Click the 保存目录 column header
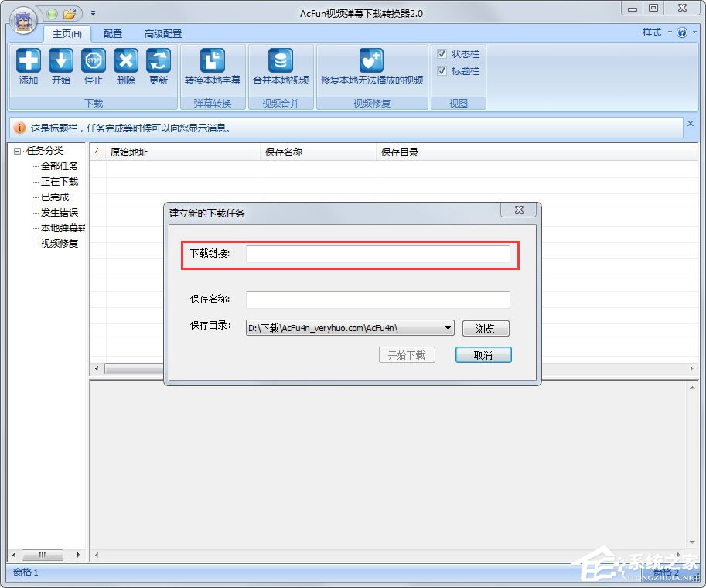 537,152
